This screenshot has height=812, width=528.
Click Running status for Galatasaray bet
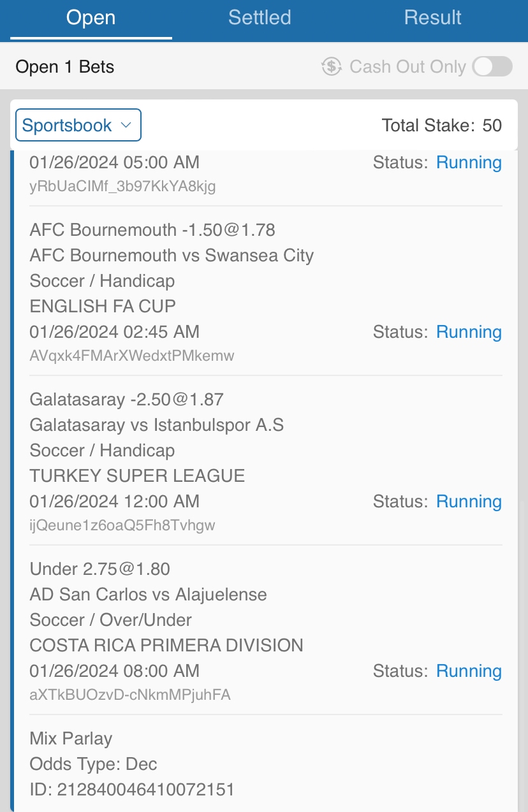coord(469,502)
